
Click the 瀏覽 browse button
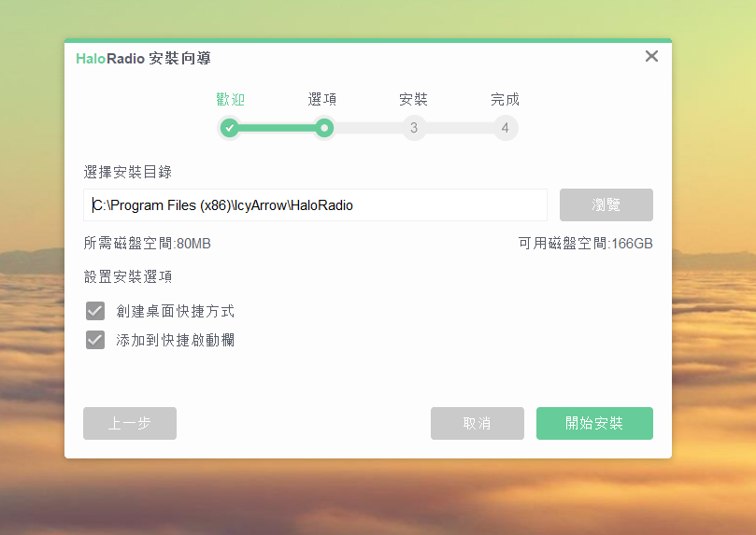tap(606, 205)
